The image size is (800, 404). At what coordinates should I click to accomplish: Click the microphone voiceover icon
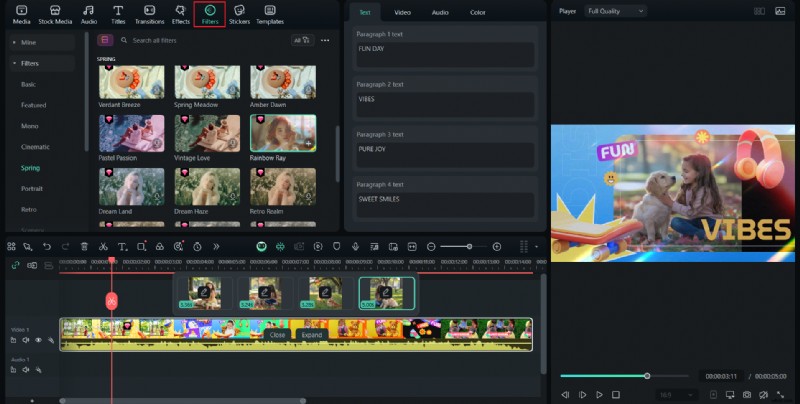(x=356, y=246)
